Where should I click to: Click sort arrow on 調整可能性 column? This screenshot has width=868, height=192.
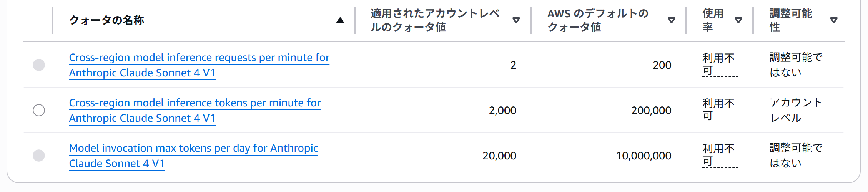click(x=834, y=20)
